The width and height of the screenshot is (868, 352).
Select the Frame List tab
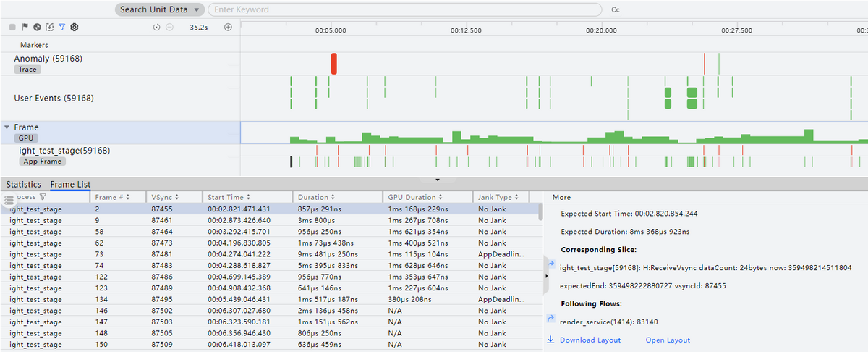pyautogui.click(x=70, y=185)
